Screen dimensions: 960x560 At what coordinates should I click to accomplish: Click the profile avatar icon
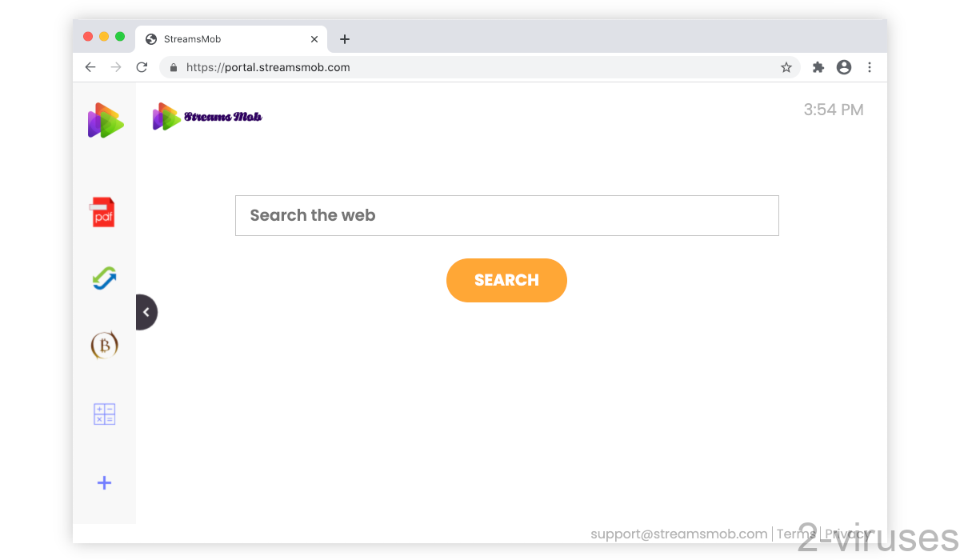[844, 67]
